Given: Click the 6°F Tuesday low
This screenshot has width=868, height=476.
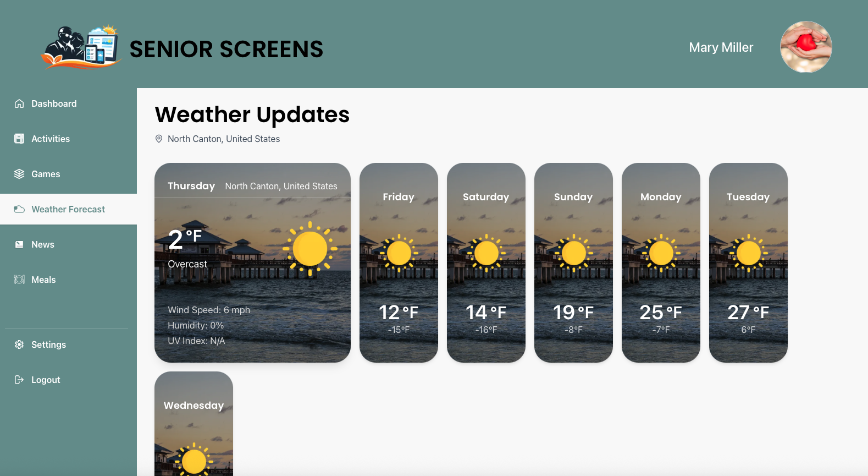Looking at the screenshot, I should tap(748, 330).
